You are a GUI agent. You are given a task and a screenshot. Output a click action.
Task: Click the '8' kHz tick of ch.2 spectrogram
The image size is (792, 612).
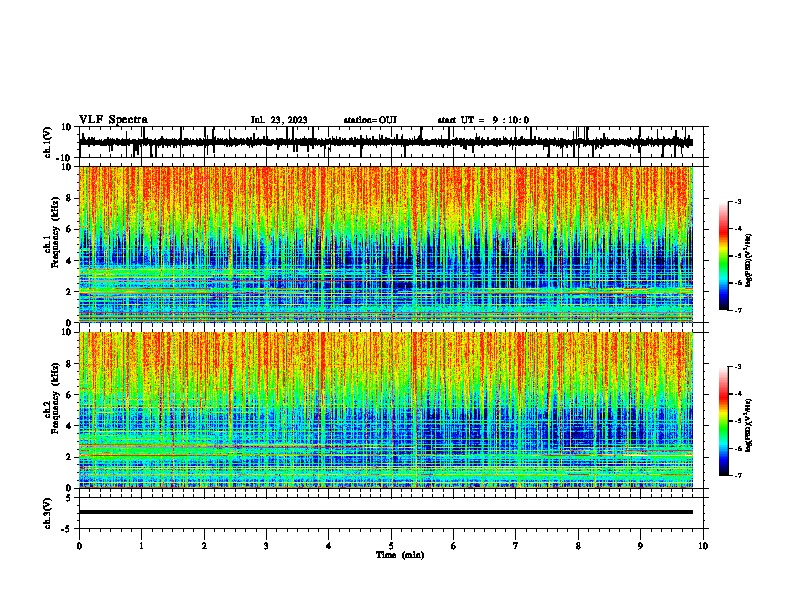(70, 364)
